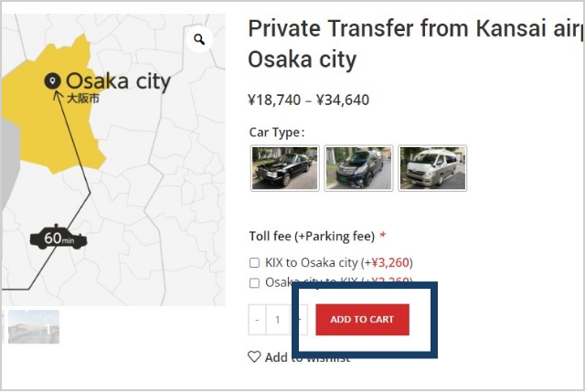
Task: Click the Osaka city location pin icon
Action: coord(53,81)
